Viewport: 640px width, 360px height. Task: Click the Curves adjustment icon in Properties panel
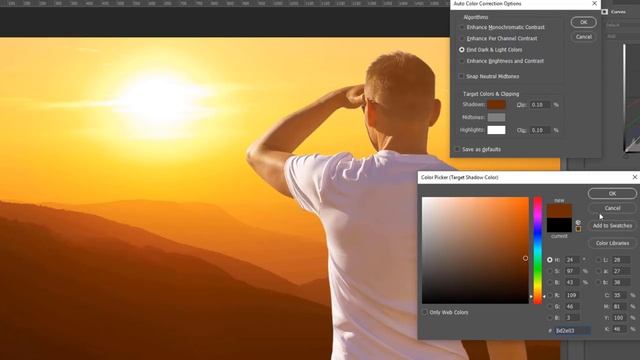(604, 12)
